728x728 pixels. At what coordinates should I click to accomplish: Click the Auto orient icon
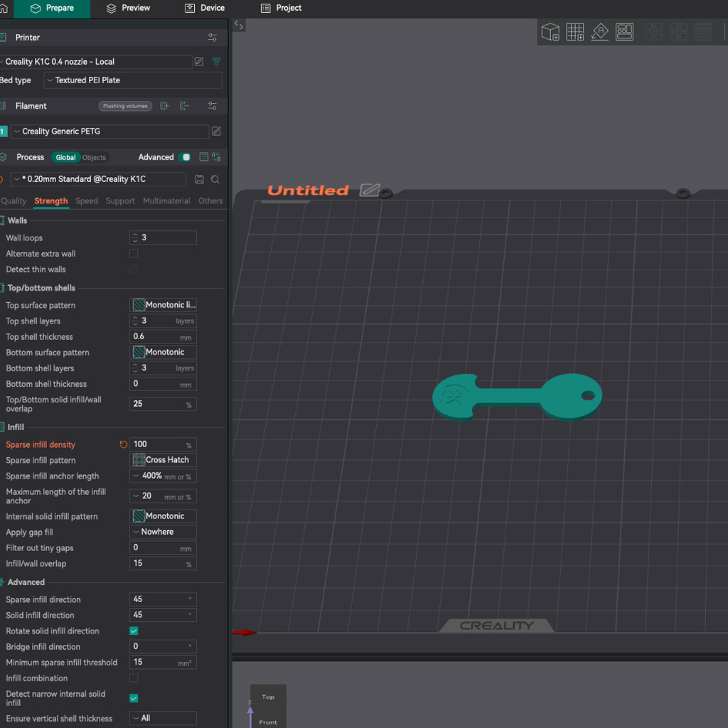[x=600, y=32]
